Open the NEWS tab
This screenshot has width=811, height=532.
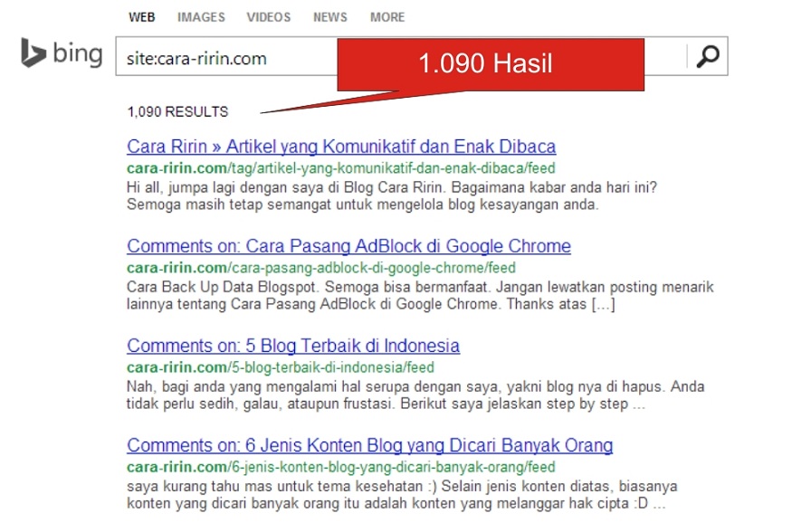[330, 17]
